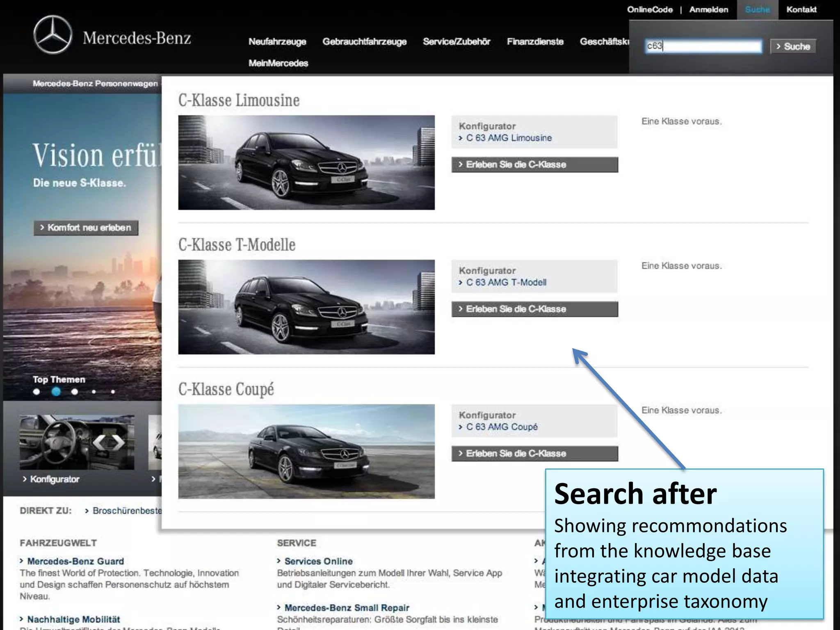Select the first Top Themen slide dot

tap(37, 392)
